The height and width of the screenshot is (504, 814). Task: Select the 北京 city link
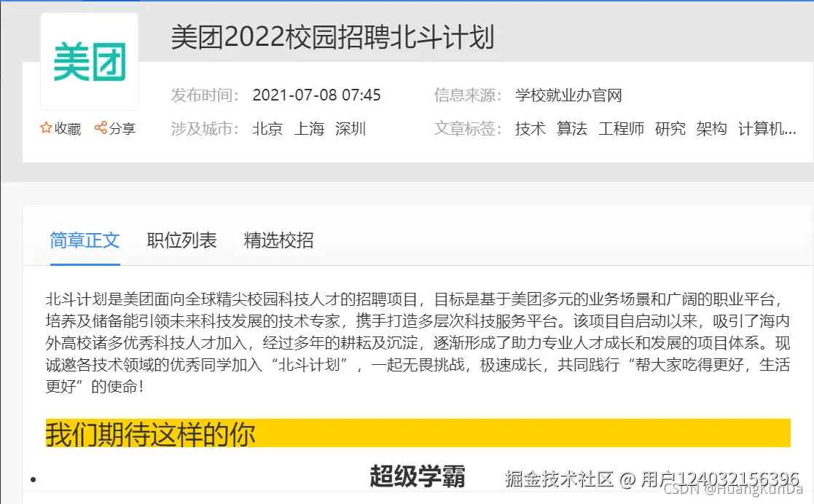(268, 128)
